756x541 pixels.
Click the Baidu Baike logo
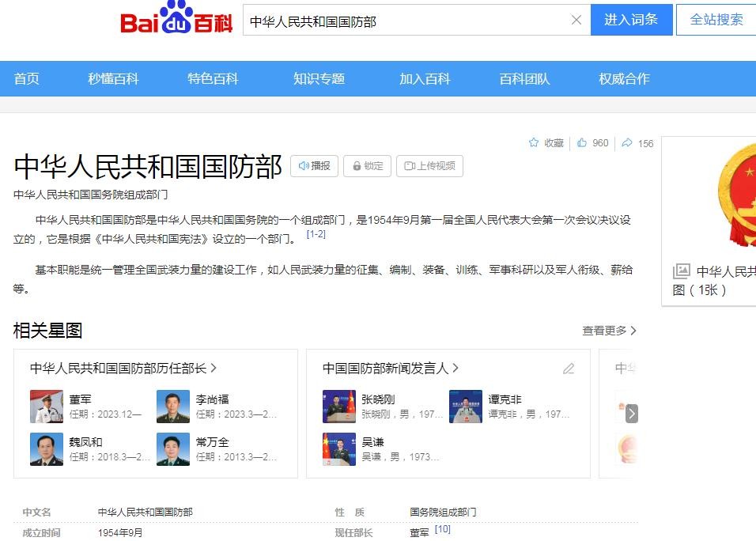(176, 20)
